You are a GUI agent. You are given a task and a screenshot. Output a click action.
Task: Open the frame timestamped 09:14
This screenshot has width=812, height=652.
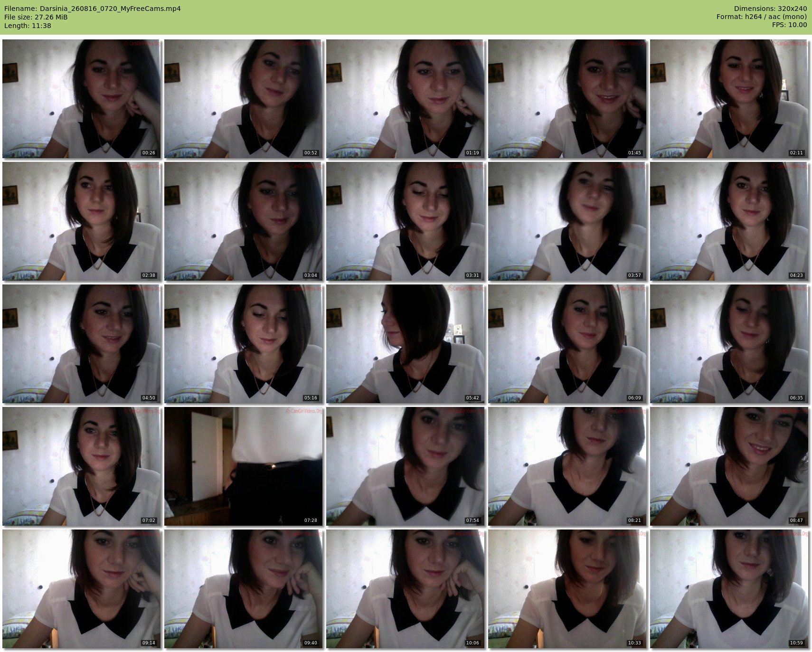81,589
